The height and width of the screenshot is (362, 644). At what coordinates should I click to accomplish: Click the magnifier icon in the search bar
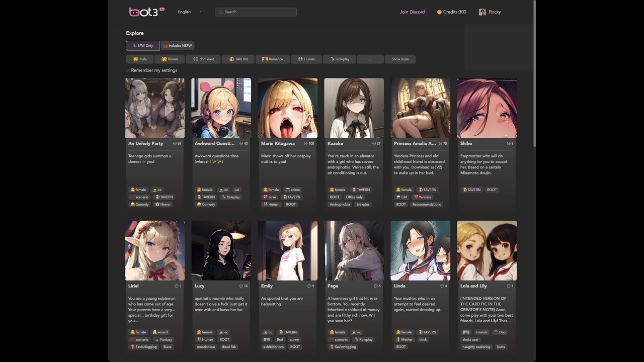[x=220, y=12]
